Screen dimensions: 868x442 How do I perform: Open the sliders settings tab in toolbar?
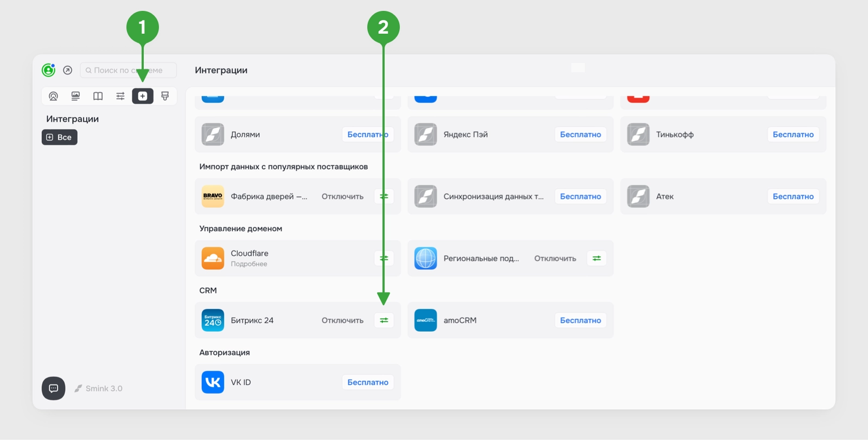[x=120, y=96]
